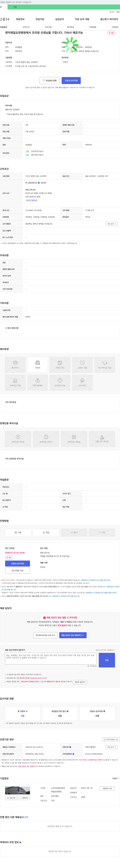120x868 pixels.
Task: Click the 기숙사 dormitory icon
Action: click(37, 365)
